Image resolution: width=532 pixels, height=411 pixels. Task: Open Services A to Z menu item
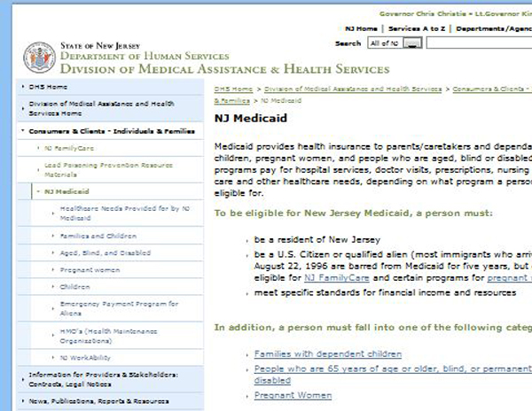pyautogui.click(x=416, y=28)
